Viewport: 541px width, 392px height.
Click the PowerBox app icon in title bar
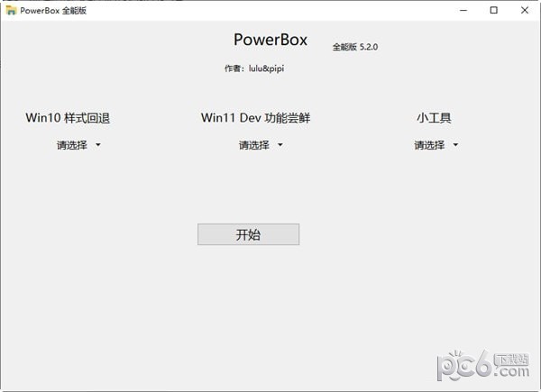[11, 10]
